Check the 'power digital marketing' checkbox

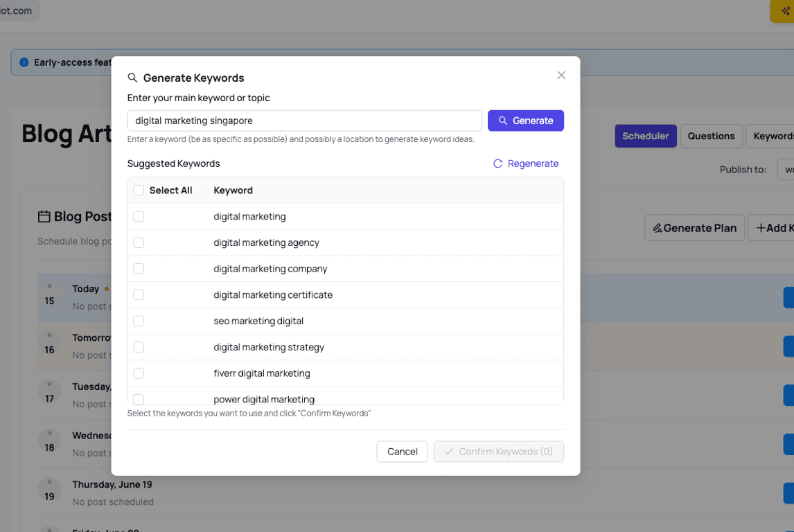139,399
